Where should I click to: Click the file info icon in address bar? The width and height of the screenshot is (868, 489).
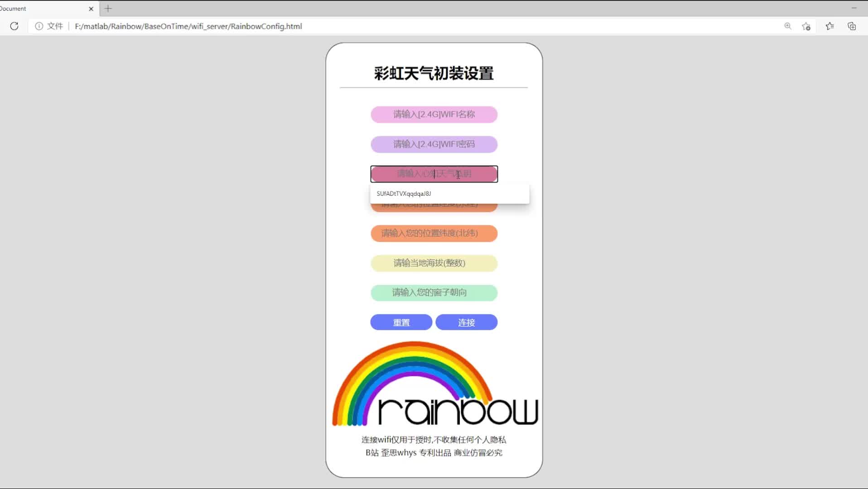[x=39, y=26]
